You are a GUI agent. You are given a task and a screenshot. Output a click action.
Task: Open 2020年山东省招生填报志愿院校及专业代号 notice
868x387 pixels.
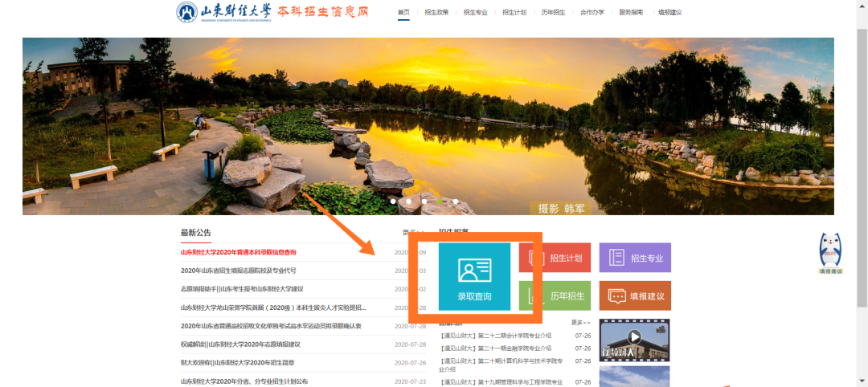click(238, 271)
